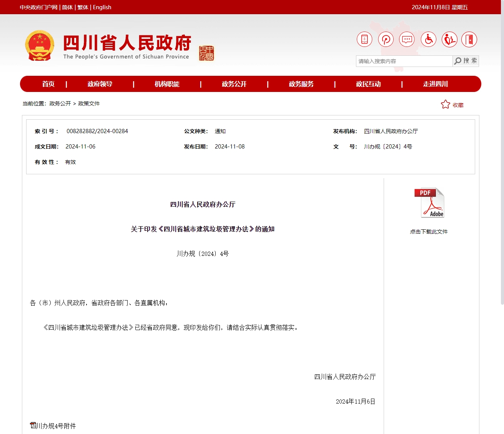
Task: Open the chat message bubble icon
Action: click(407, 40)
